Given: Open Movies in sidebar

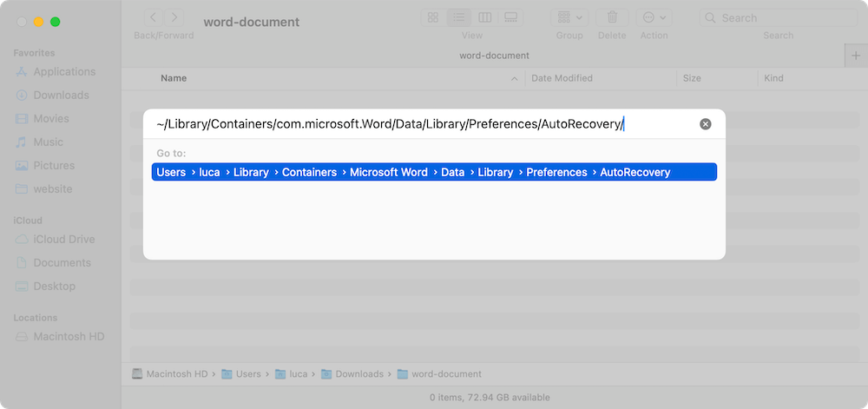Looking at the screenshot, I should coord(51,118).
